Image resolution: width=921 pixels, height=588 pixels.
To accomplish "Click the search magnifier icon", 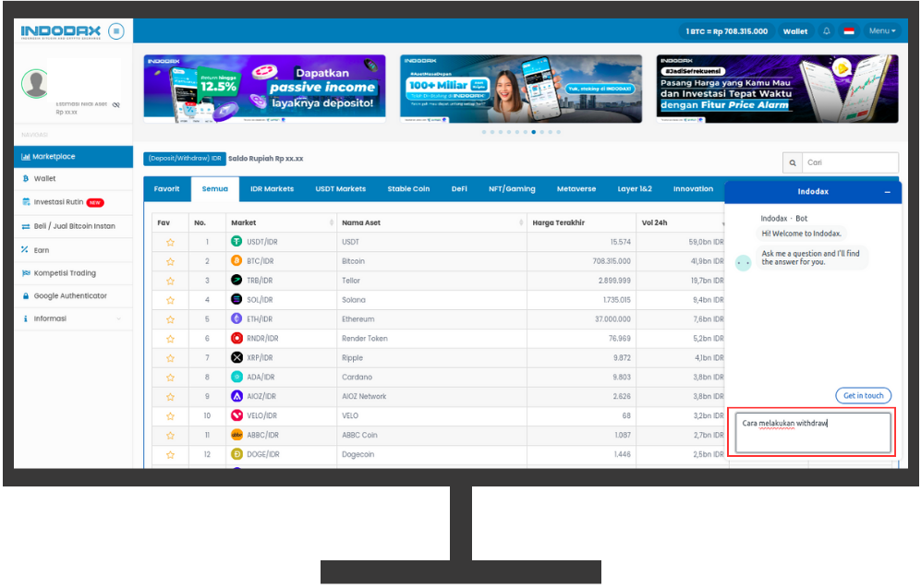I will pyautogui.click(x=793, y=163).
